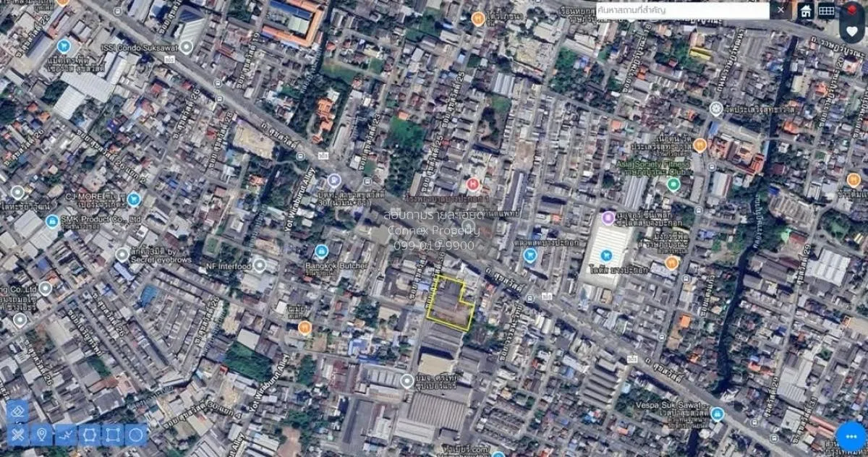Click the crossed-tools icon in the bottom toolbar

tap(19, 434)
